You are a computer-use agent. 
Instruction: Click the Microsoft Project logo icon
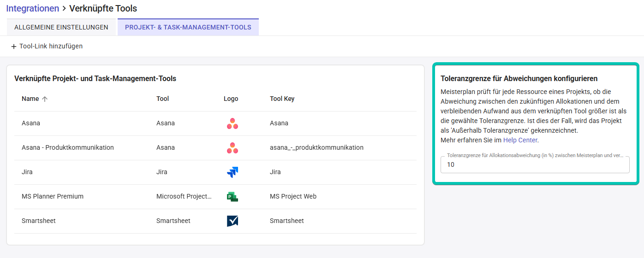point(233,197)
